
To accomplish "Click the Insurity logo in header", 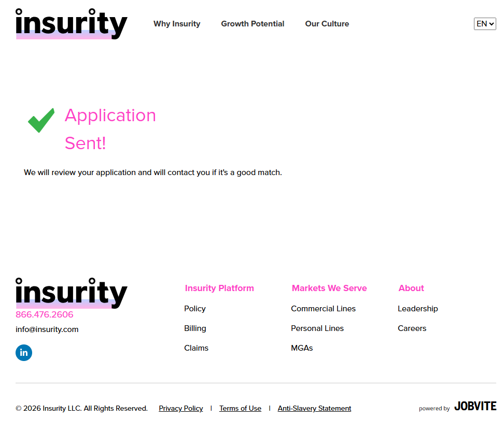I will 71,24.
